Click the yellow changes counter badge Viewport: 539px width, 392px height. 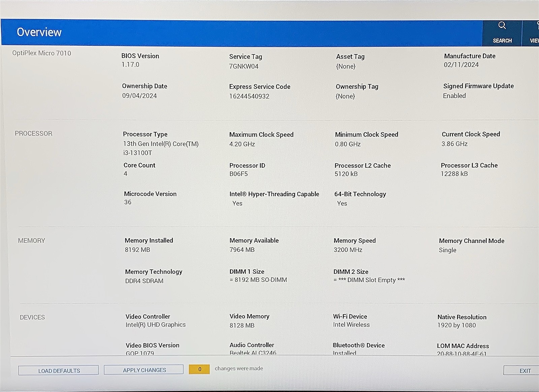(199, 369)
